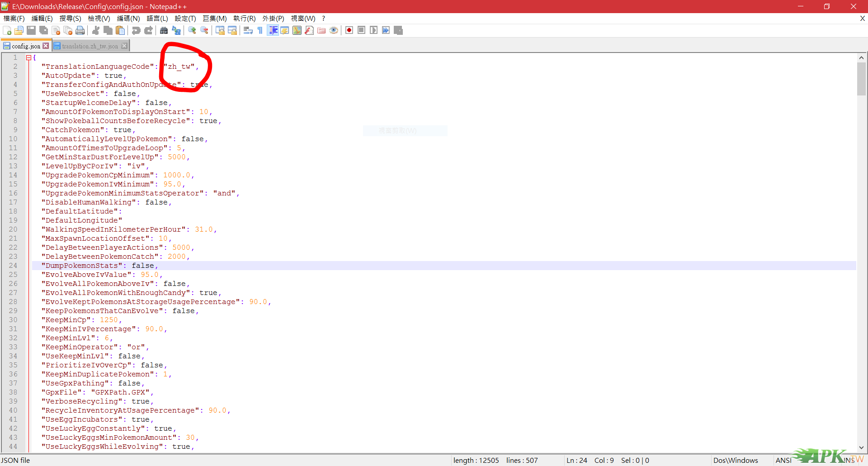
Task: Open the 編碼(N) menu
Action: point(128,19)
